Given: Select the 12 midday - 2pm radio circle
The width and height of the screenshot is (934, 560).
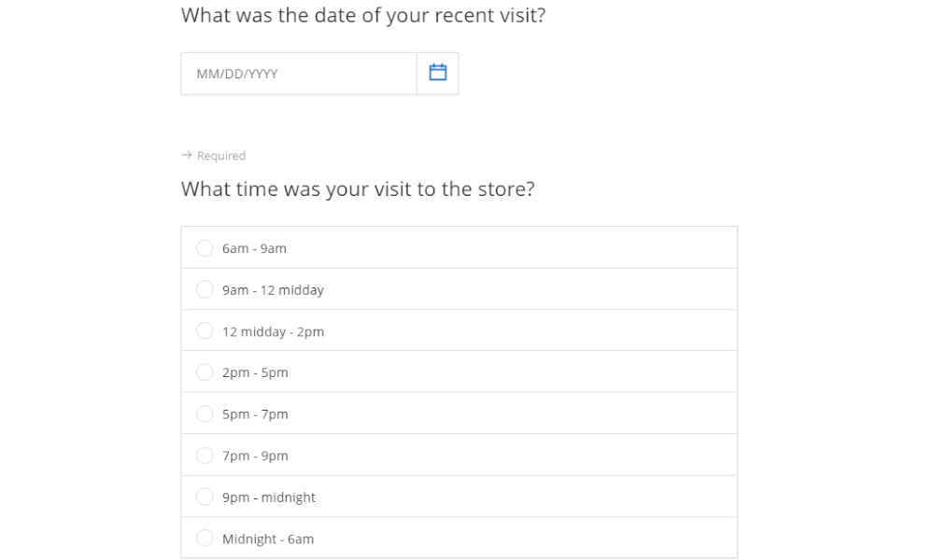Looking at the screenshot, I should pyautogui.click(x=205, y=330).
